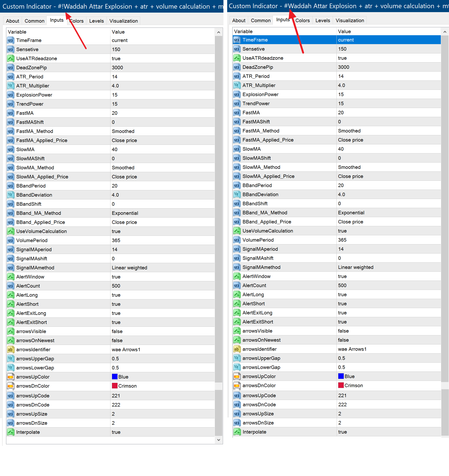The image size is (449, 476).
Task: Open the Levels tab in right window
Action: pyautogui.click(x=322, y=20)
